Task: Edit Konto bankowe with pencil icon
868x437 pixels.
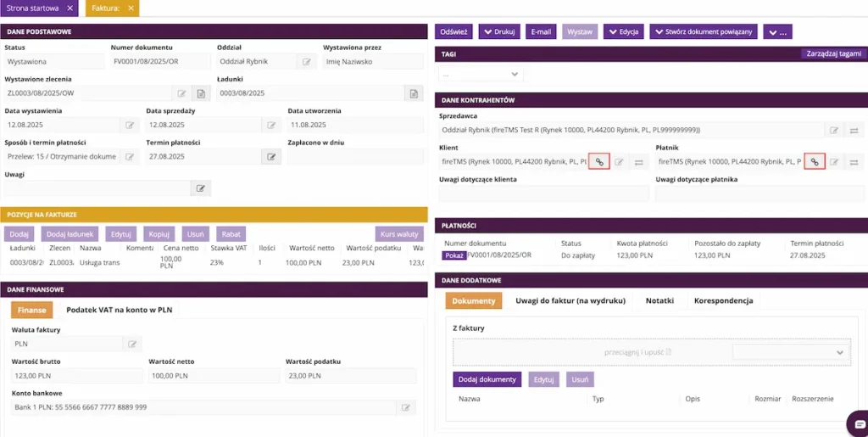Action: pyautogui.click(x=406, y=407)
